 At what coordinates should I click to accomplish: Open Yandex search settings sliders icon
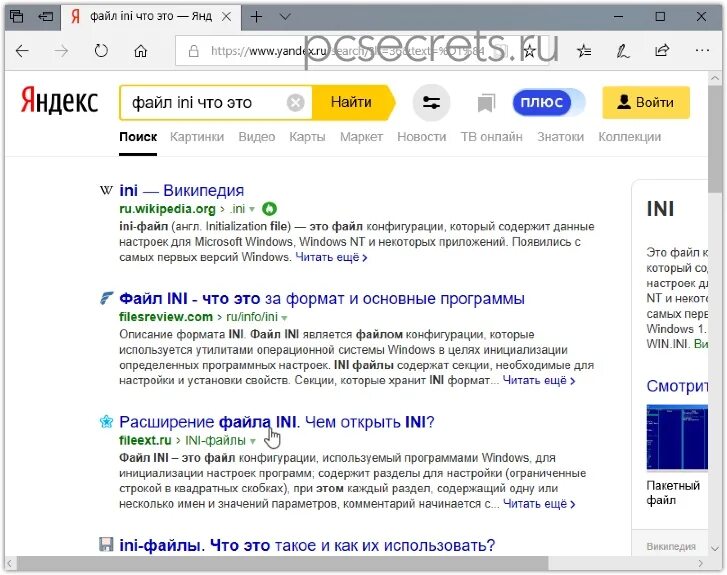click(431, 102)
